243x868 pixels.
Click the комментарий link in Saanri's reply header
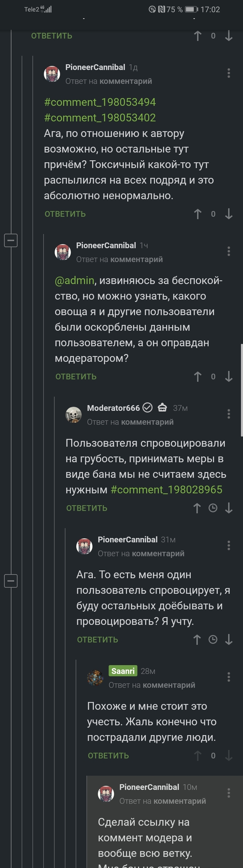point(170,684)
